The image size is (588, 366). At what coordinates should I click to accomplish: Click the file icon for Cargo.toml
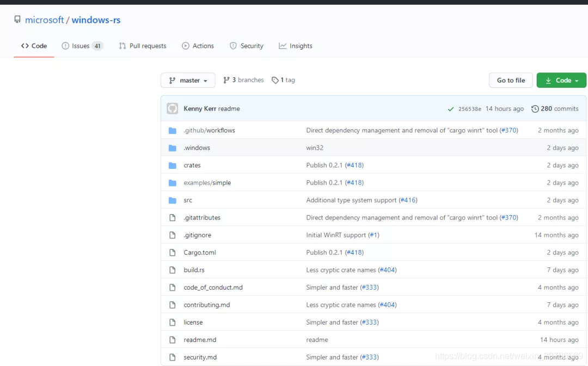(173, 252)
